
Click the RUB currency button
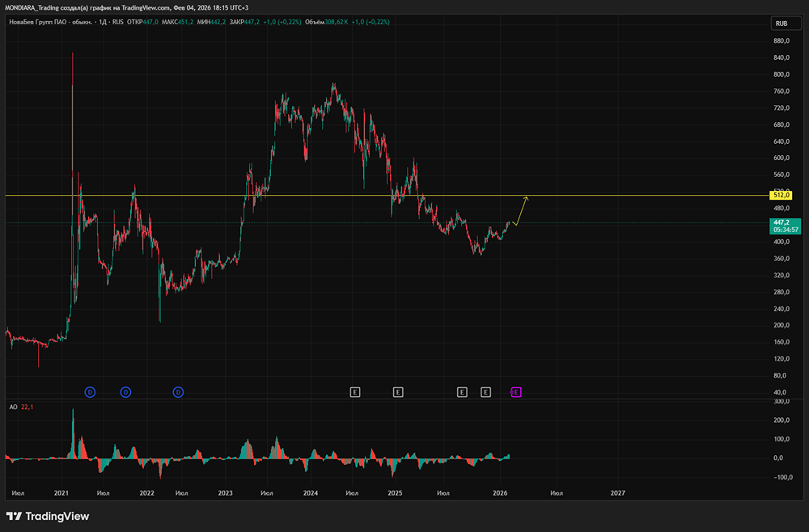pos(786,23)
